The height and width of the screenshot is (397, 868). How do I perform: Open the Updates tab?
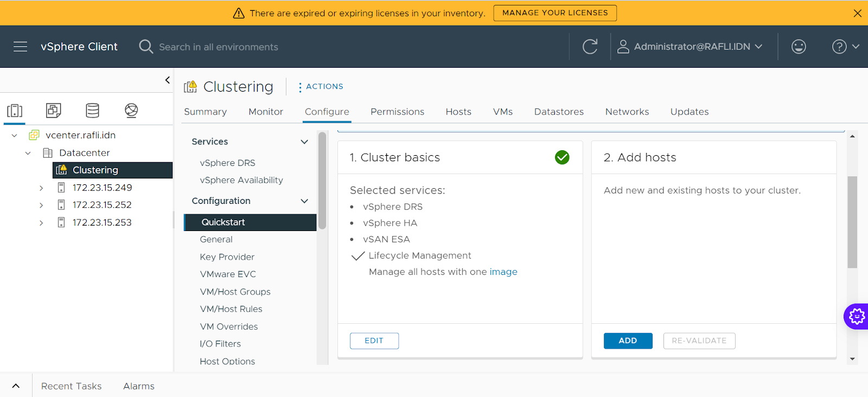690,112
